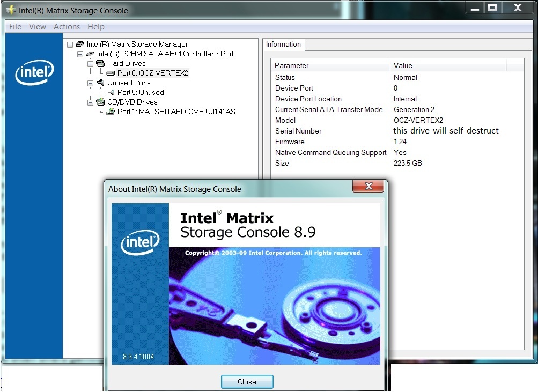Click the Parameter column header

330,65
